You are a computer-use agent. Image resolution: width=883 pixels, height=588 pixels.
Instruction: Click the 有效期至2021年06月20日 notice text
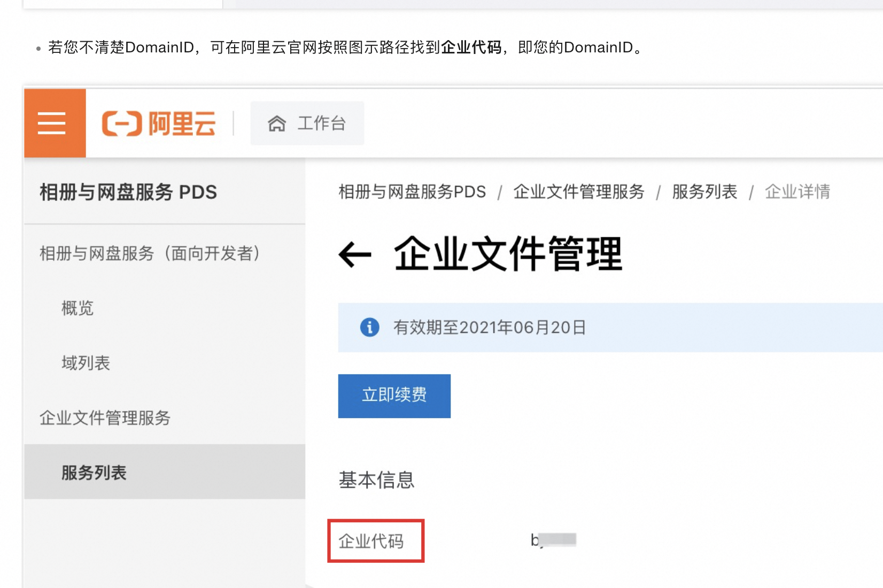pos(490,327)
